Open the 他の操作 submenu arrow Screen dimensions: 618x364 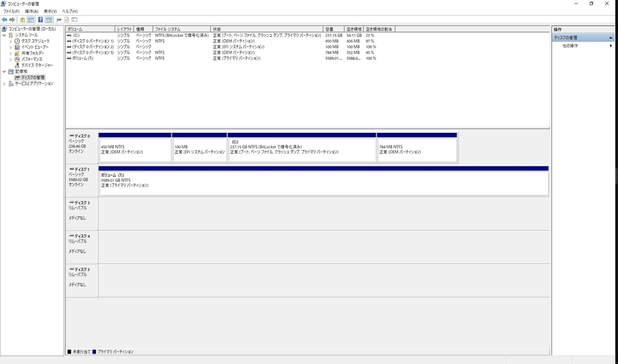click(x=611, y=46)
